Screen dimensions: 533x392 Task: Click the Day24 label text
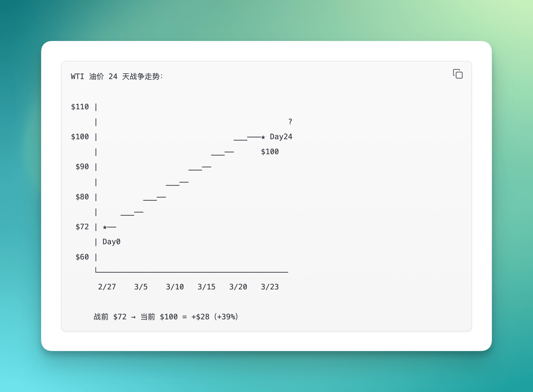[x=281, y=137]
